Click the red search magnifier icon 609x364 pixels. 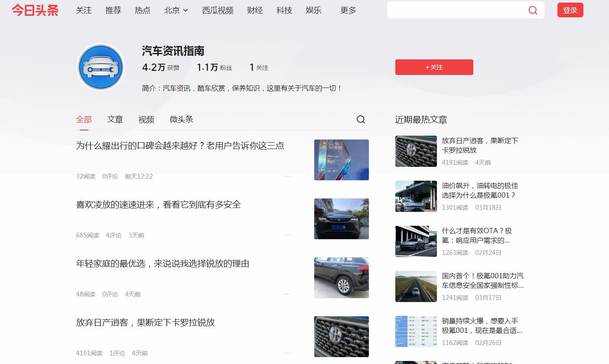[x=533, y=10]
